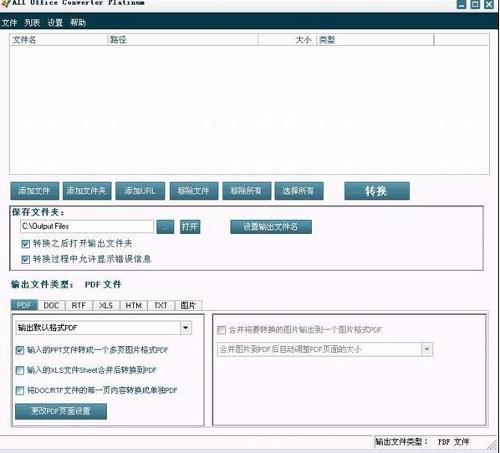Click the 添加文件 button
500x453 pixels.
click(35, 191)
